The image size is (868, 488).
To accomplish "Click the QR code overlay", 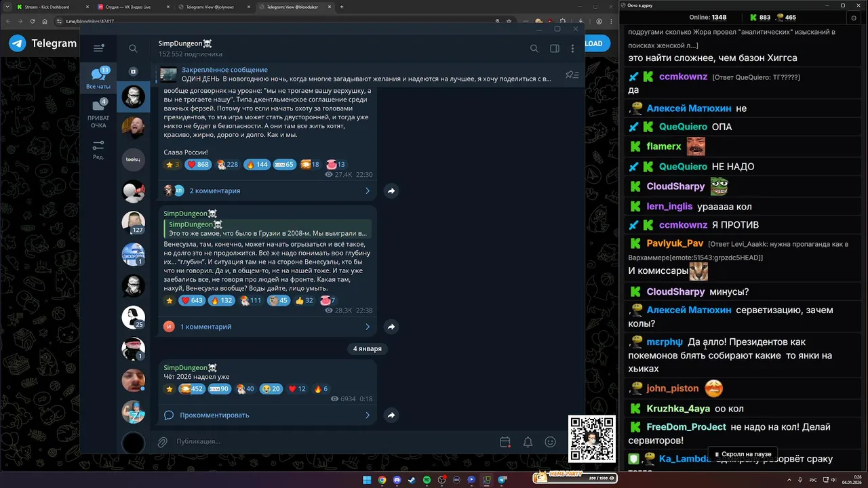I will 592,439.
